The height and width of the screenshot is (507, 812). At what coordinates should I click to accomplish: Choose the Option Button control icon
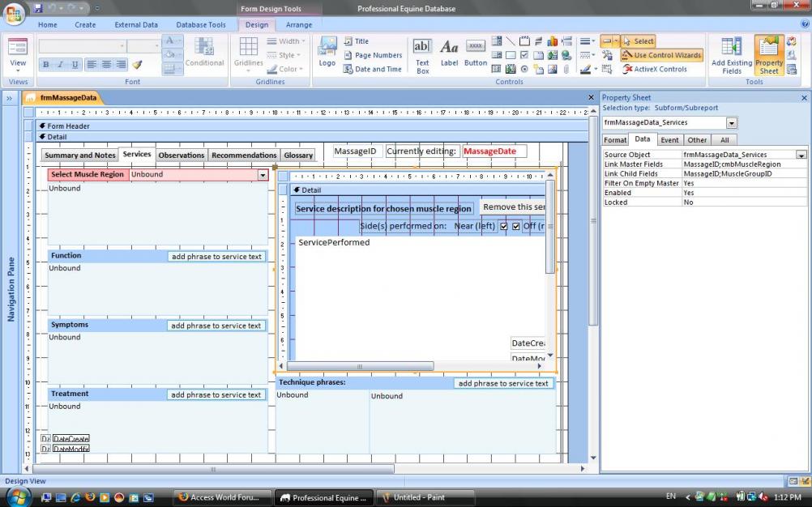[524, 69]
